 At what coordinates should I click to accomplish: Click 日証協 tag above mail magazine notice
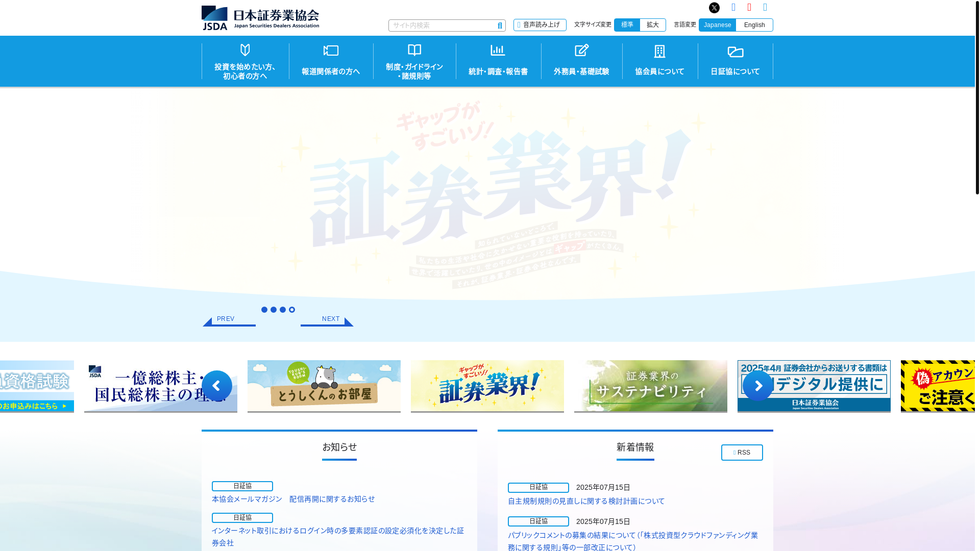(x=242, y=486)
